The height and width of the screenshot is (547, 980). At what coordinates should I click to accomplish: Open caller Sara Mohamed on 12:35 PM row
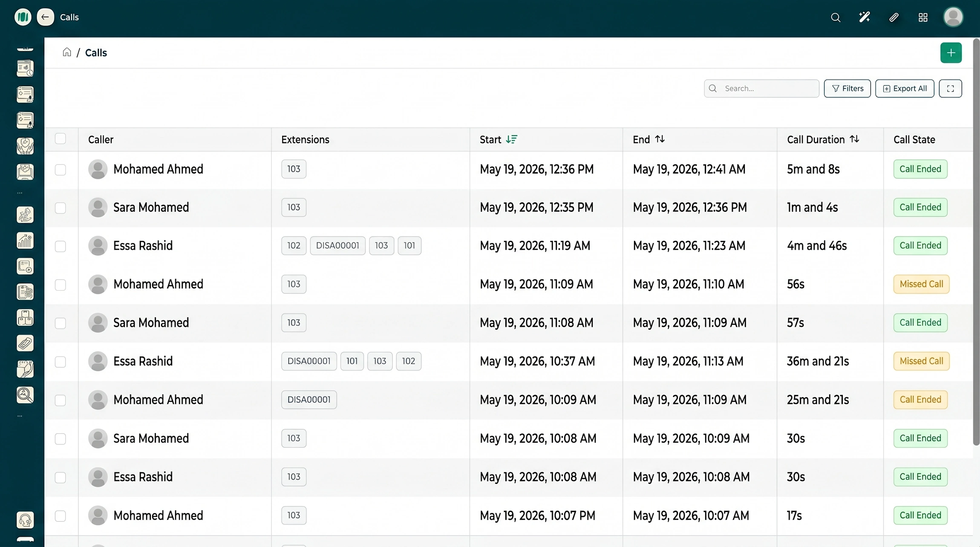pos(151,207)
